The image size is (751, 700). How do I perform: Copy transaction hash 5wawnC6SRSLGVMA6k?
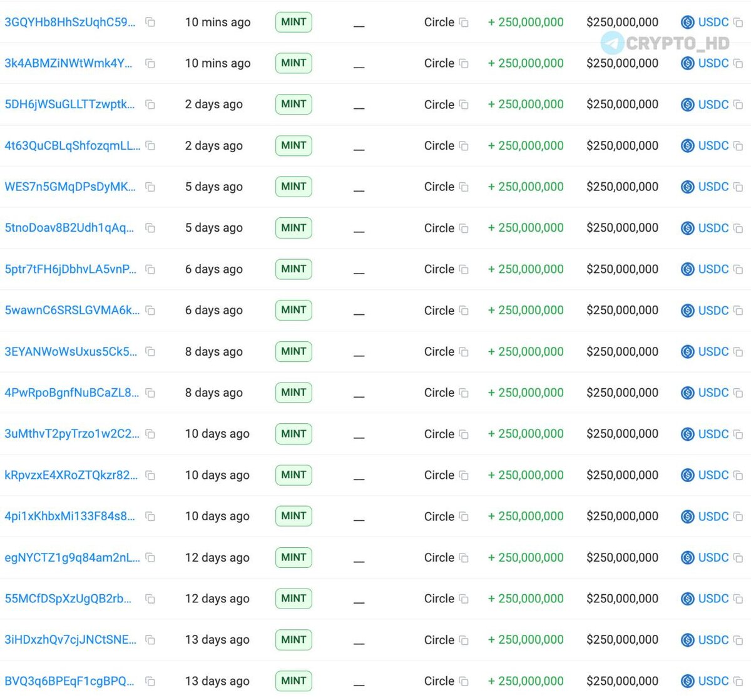click(x=150, y=310)
